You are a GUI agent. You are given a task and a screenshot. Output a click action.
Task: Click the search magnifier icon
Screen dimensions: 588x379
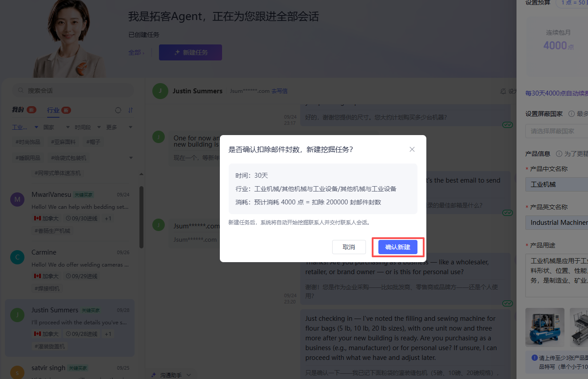pos(20,90)
